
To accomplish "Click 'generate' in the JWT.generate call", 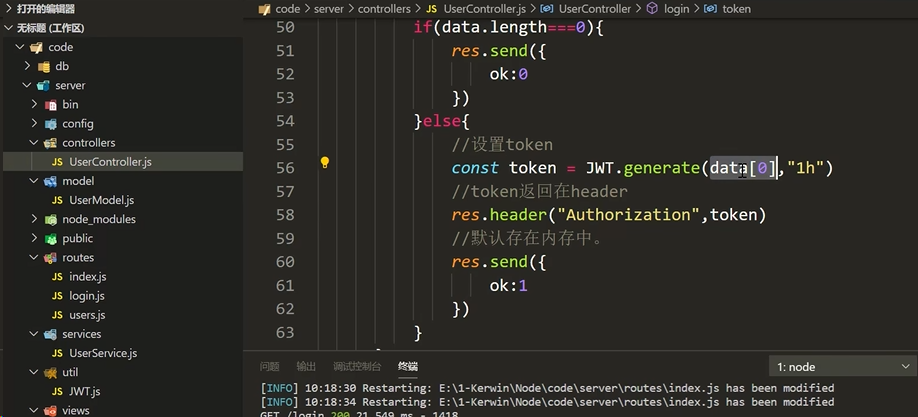I will click(x=662, y=168).
